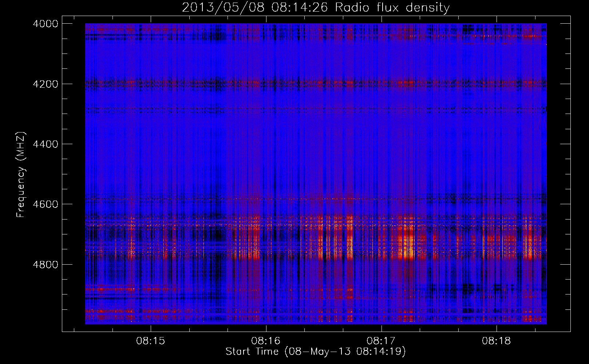Viewport: 589px width, 364px height.
Task: Click the 'Start Time (08-May-13 08:14:19)' label
Action: [x=316, y=352]
